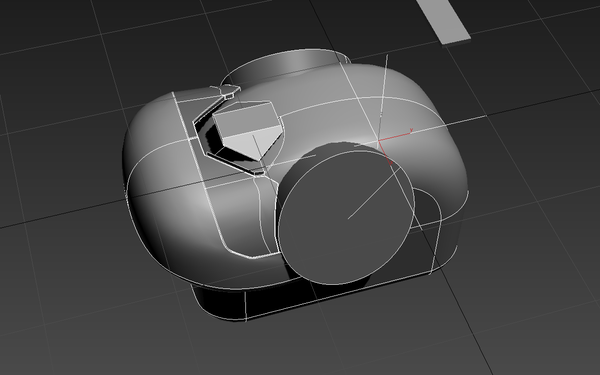Select the vertical line extending above the gizmo
The height and width of the screenshot is (375, 600).
tap(383, 98)
